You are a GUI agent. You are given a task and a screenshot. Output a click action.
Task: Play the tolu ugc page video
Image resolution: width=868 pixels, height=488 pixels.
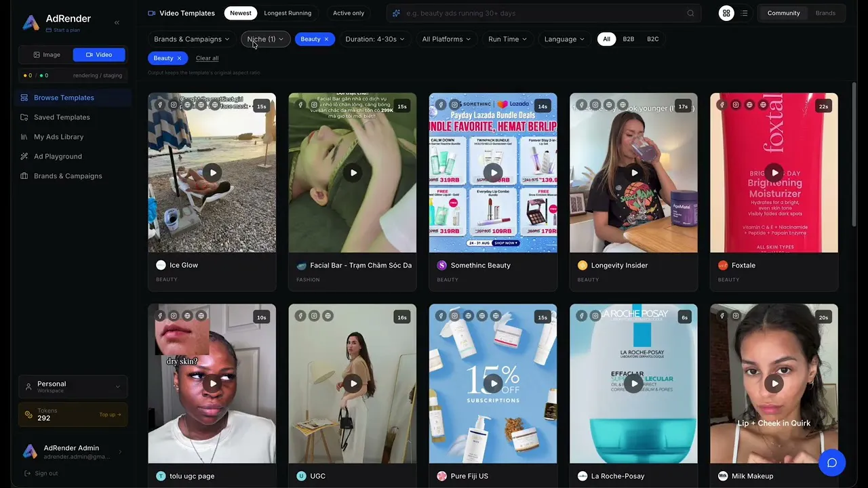[x=212, y=384]
